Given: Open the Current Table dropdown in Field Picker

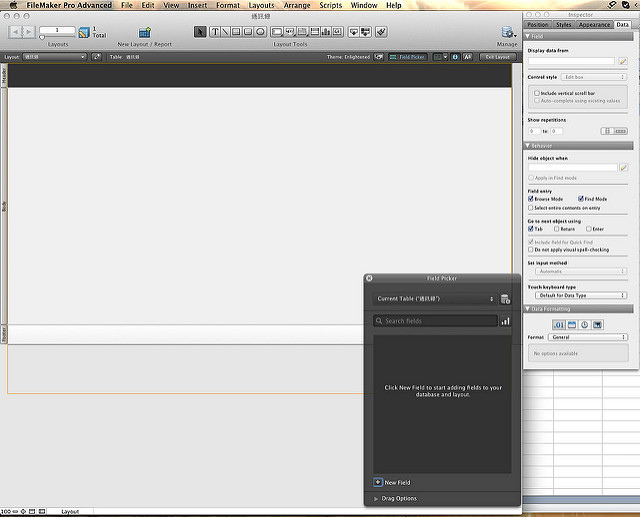Looking at the screenshot, I should click(435, 299).
